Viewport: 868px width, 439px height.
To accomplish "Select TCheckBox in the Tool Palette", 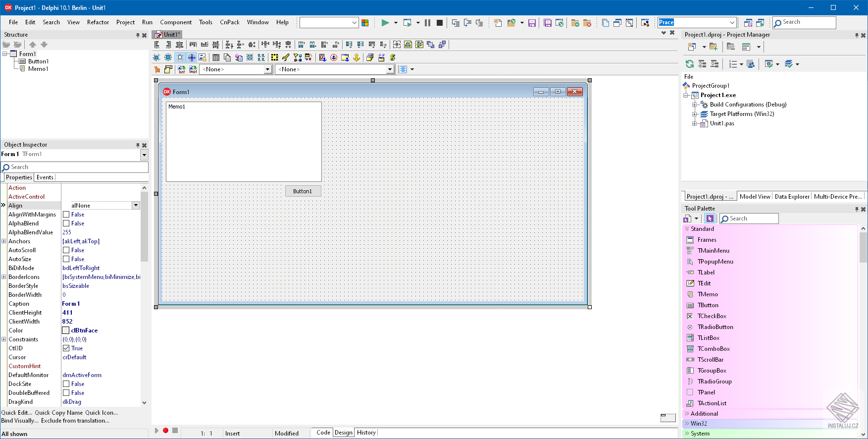I will pos(712,316).
